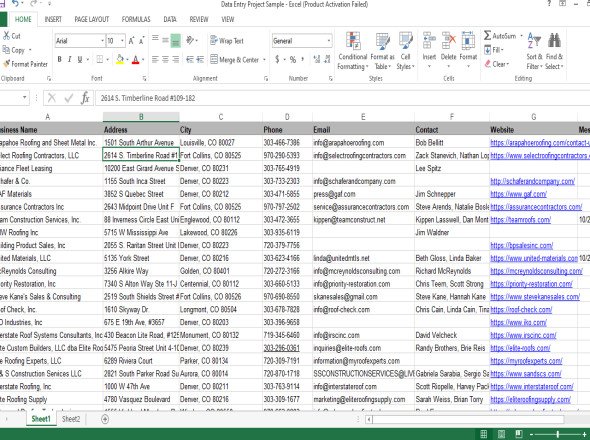Open Cell Styles gallery
Viewport: 590px width, 440px height.
(405, 51)
